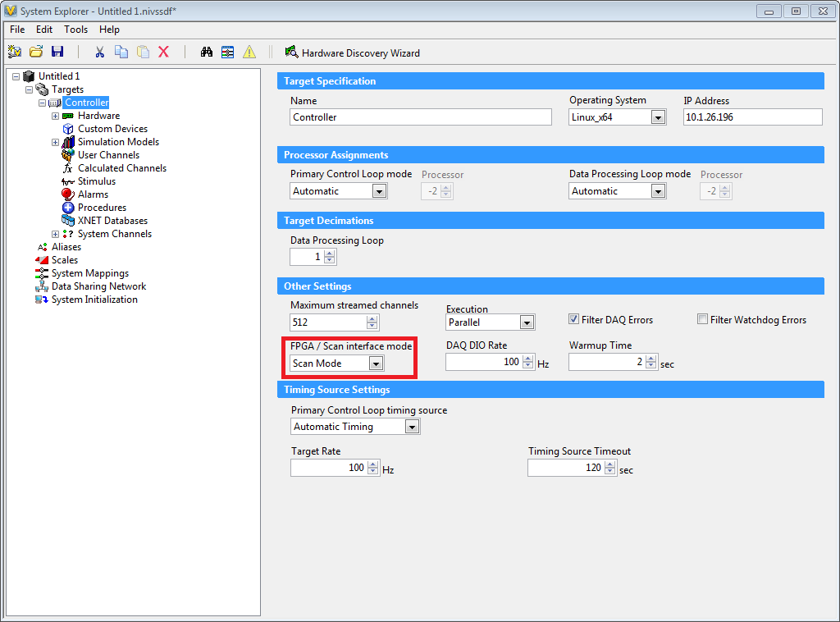
Task: Click the Target Rate number field
Action: [329, 468]
